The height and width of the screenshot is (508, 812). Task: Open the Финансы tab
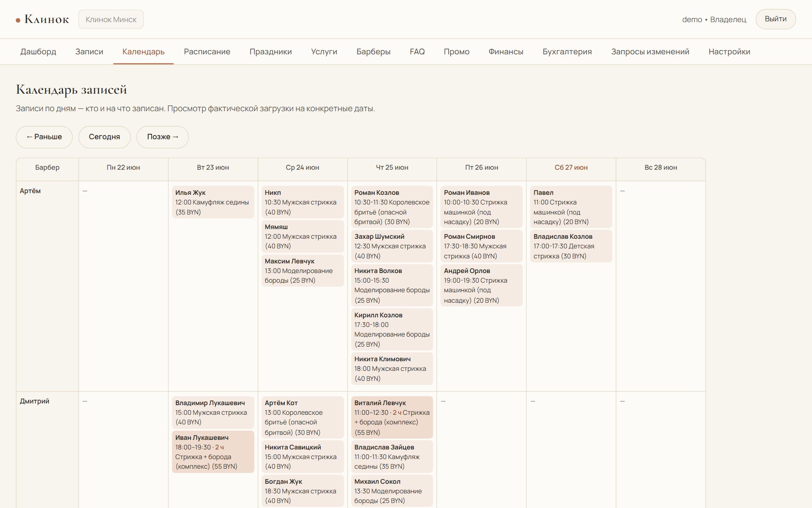tap(506, 52)
